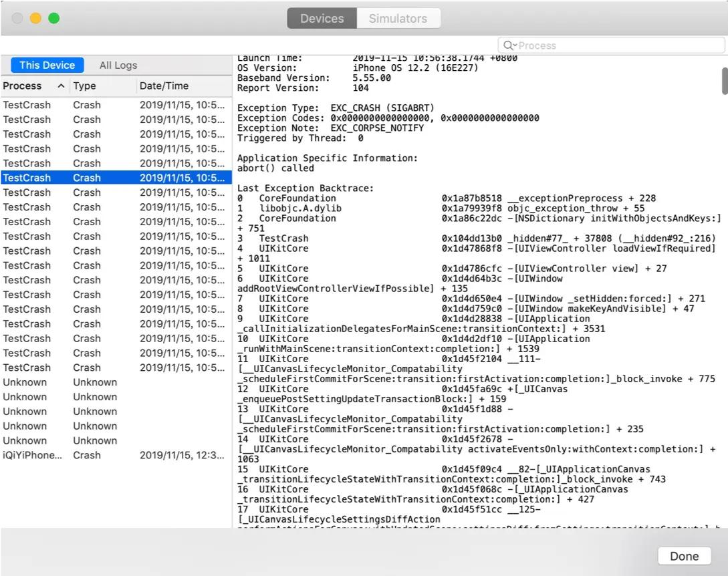Viewport: 728px width, 576px height.
Task: Switch to the Simulators tab
Action: click(398, 19)
